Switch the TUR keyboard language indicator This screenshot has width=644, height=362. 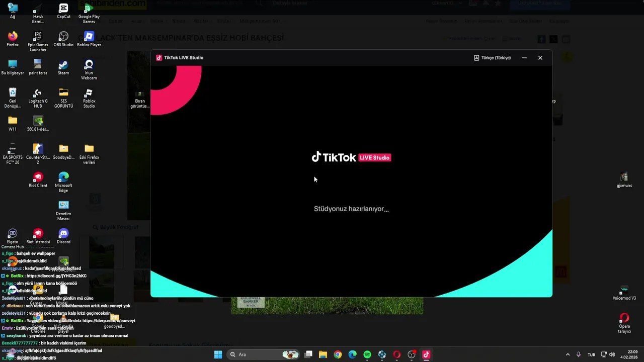pos(592,354)
